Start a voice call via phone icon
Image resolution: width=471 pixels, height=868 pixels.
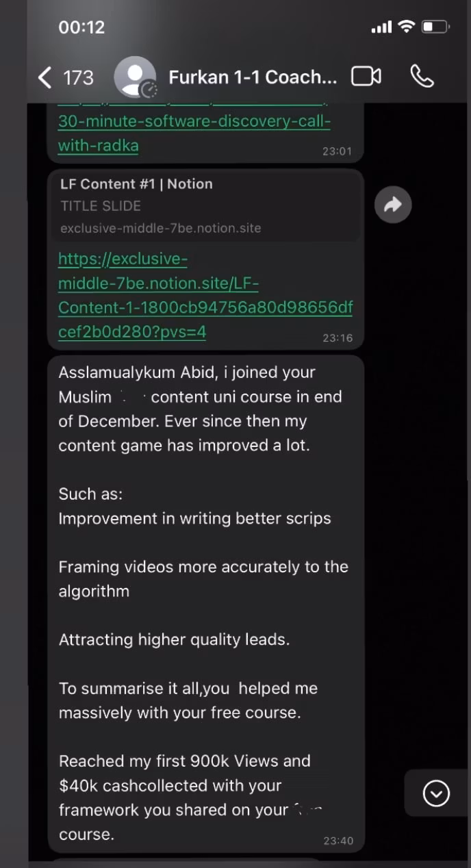422,77
